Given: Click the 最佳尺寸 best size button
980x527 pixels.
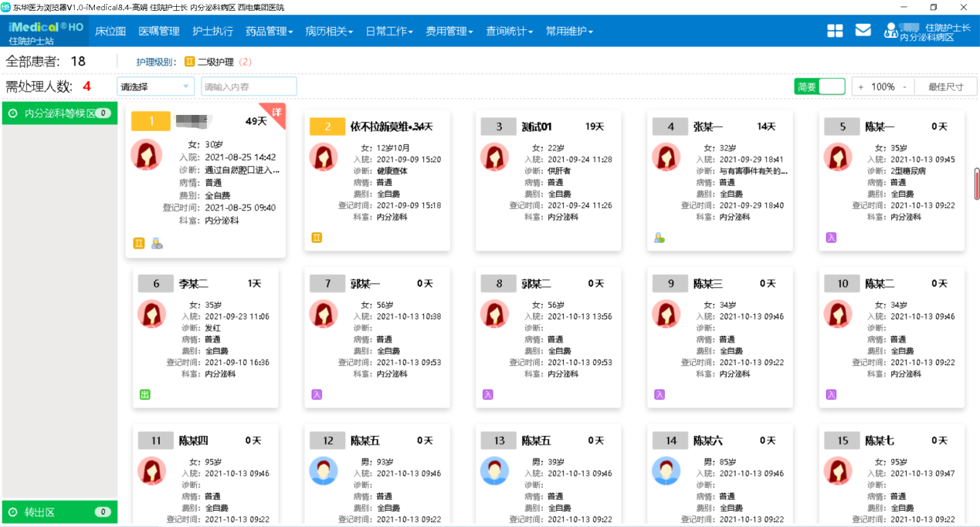Looking at the screenshot, I should [945, 87].
